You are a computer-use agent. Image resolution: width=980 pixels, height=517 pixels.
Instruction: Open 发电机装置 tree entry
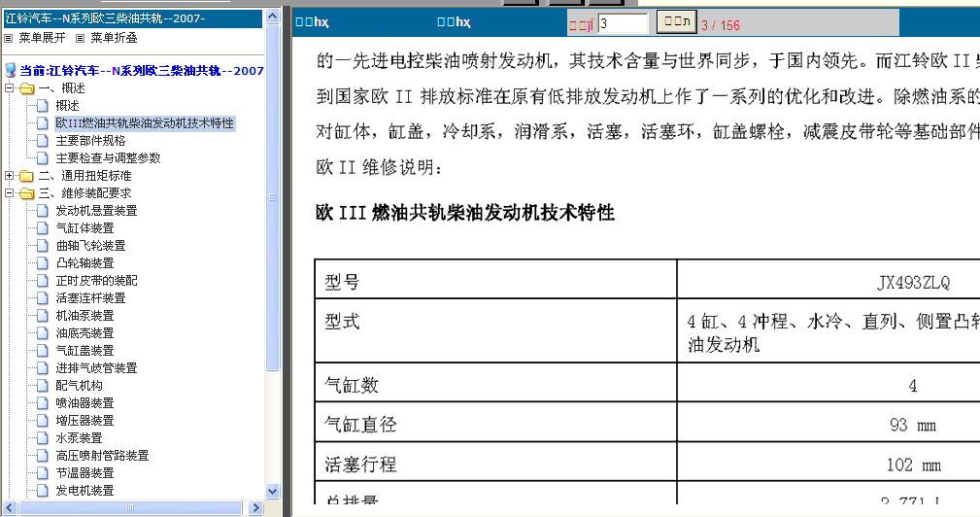[85, 491]
